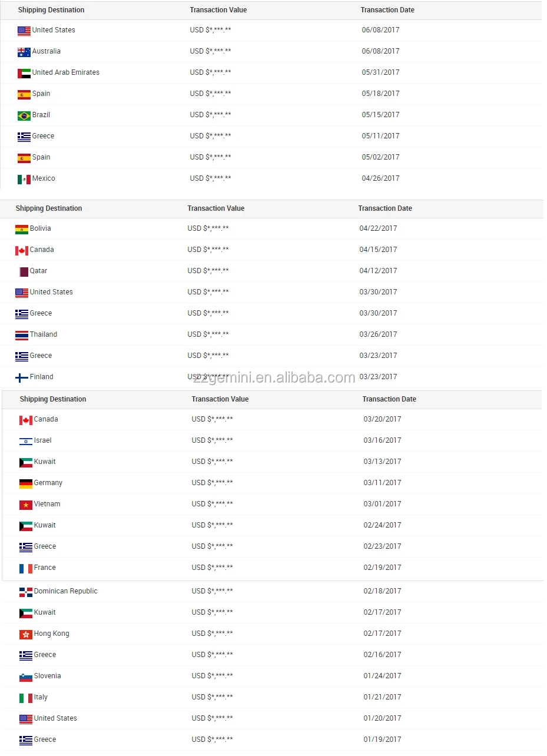Click the United Arab Emirates flag
Screen dimensions: 547x756
pyautogui.click(x=24, y=73)
